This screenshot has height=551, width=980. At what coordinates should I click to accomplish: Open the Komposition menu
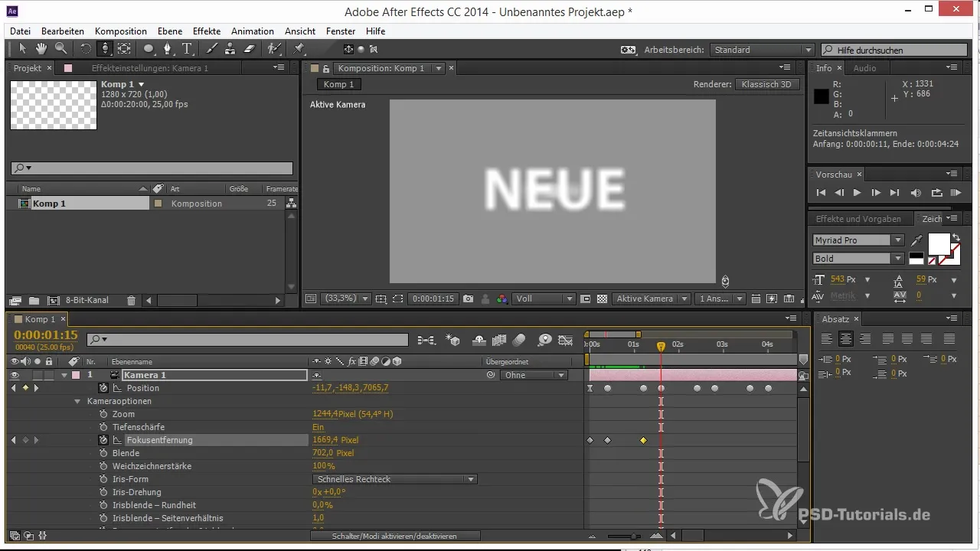pyautogui.click(x=121, y=31)
